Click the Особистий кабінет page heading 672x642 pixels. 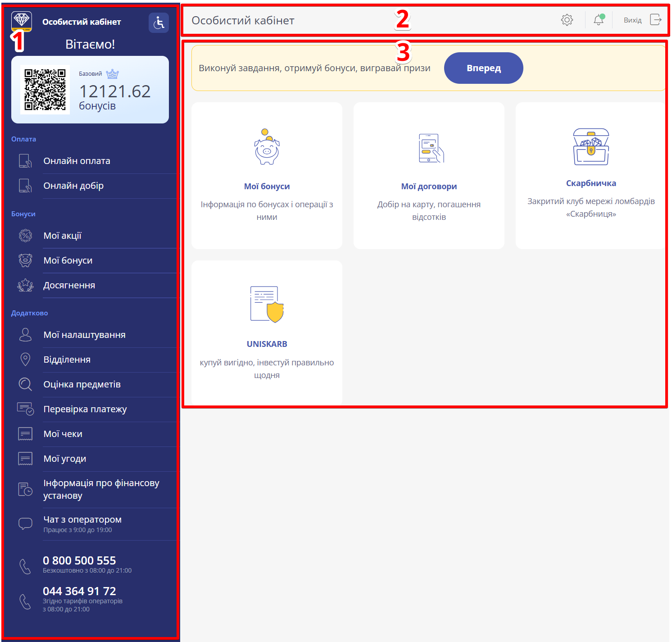[243, 20]
